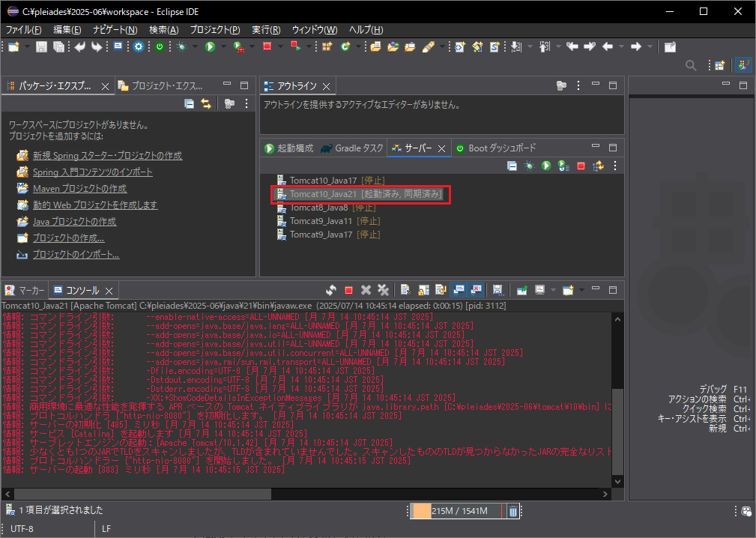Click the garbage collector trash icon
Image resolution: width=756 pixels, height=538 pixels.
pyautogui.click(x=512, y=511)
